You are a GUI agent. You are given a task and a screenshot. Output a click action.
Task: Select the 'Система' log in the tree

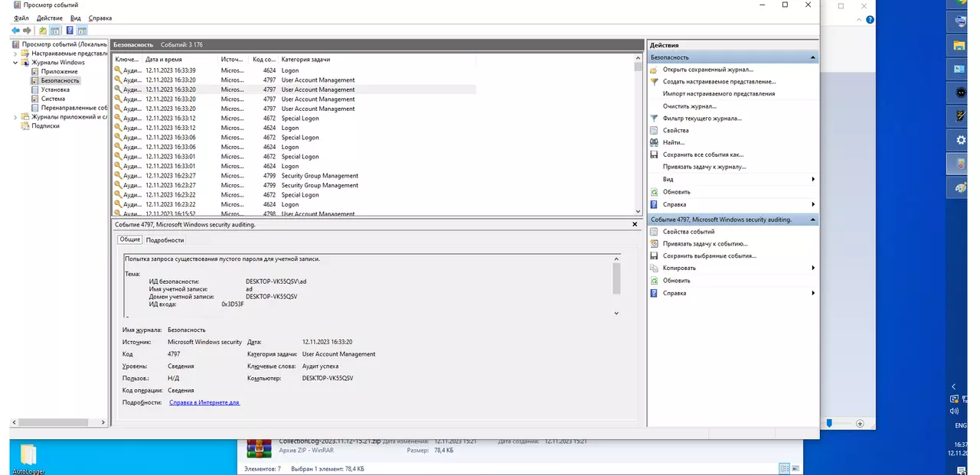point(53,99)
